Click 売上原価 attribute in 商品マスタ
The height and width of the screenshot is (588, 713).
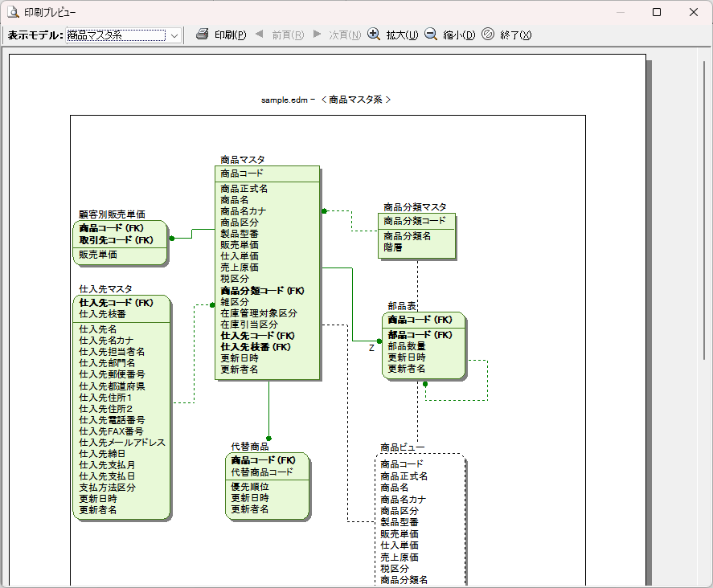(240, 267)
